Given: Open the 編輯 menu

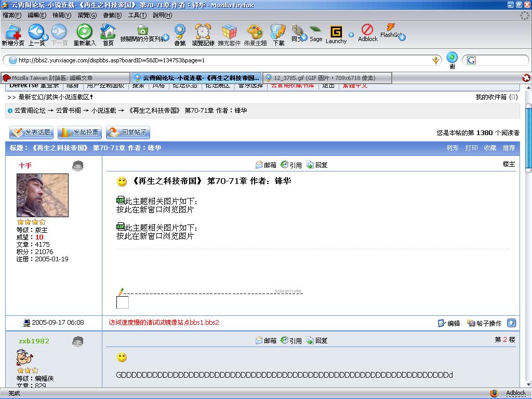Looking at the screenshot, I should 37,15.
